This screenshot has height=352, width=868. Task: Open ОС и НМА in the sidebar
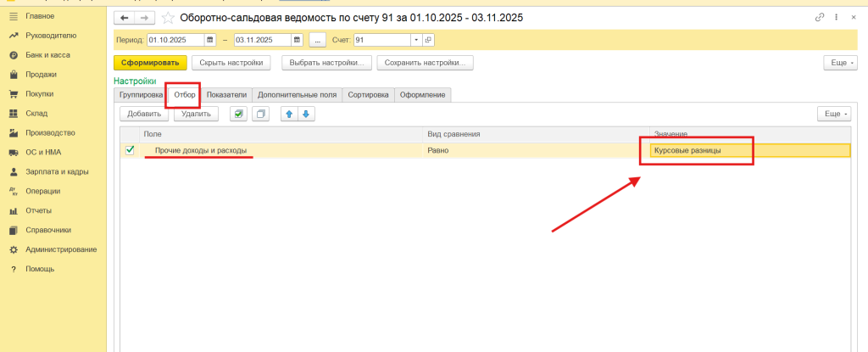point(42,152)
